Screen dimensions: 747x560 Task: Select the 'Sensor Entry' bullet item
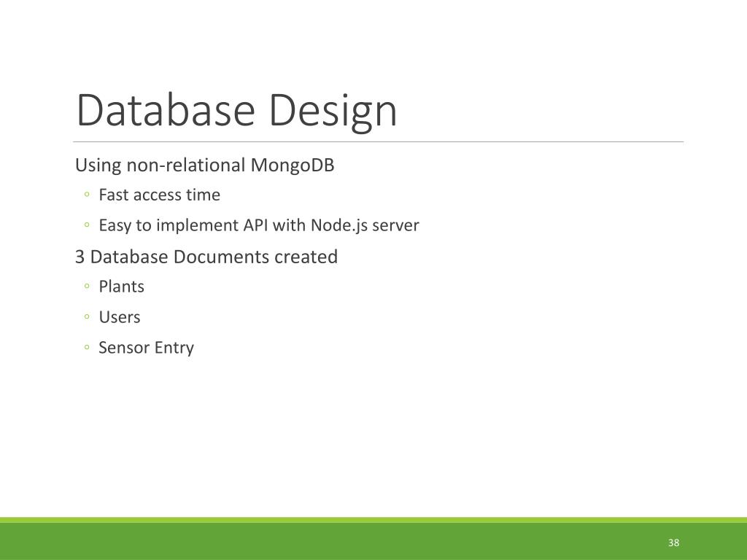[x=146, y=348]
